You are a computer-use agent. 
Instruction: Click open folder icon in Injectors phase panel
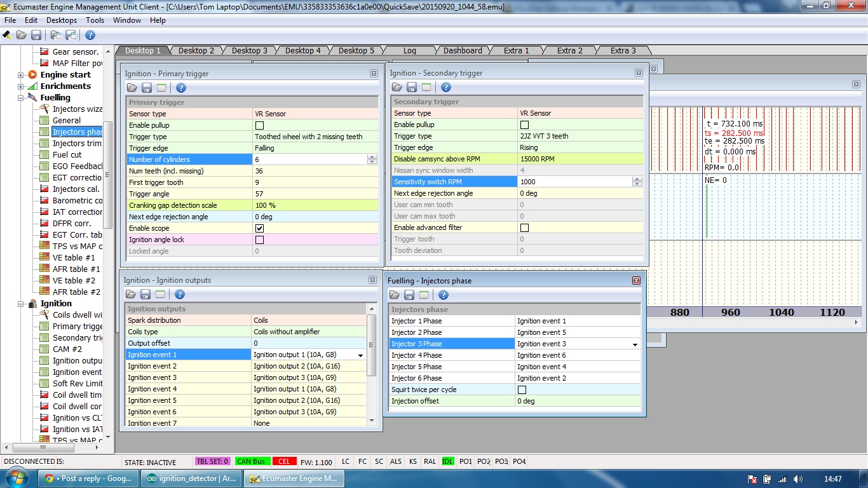pos(394,295)
